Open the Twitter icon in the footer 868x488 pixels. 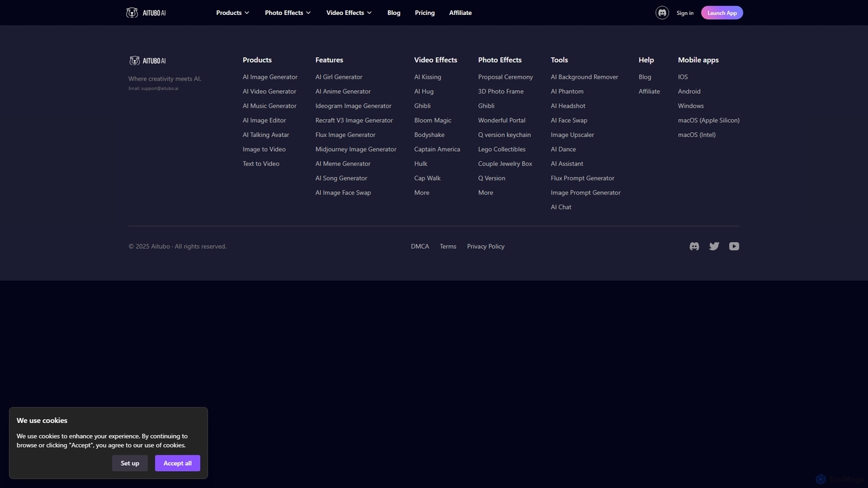714,247
